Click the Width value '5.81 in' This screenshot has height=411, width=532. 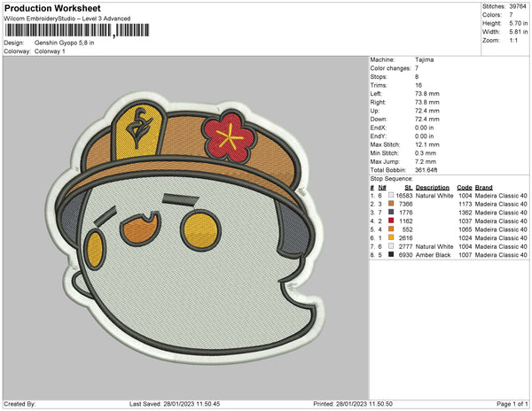(x=518, y=32)
